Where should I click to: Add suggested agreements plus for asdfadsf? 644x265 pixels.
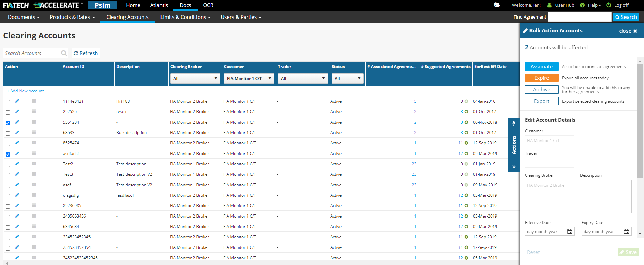[466, 154]
